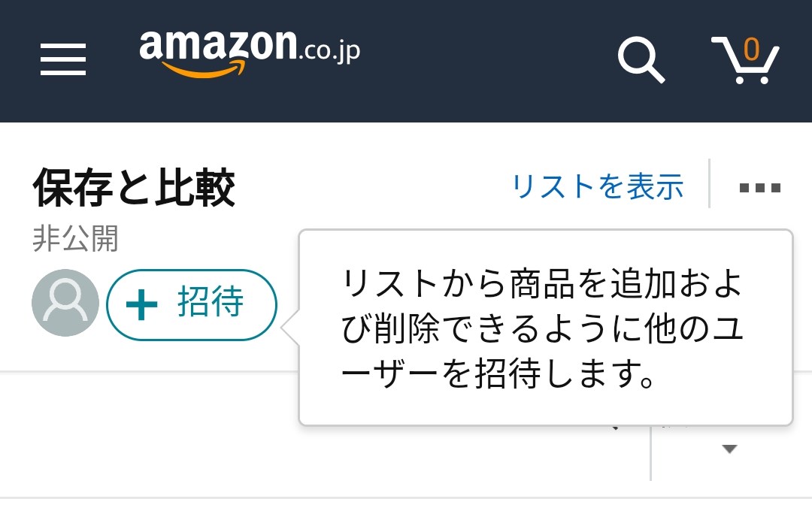Click the 保存と比較 list title

click(x=134, y=188)
